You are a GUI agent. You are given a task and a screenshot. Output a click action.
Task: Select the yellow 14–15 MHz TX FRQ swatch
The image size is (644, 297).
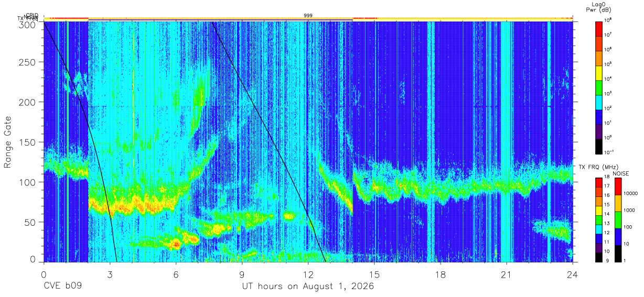[599, 210]
